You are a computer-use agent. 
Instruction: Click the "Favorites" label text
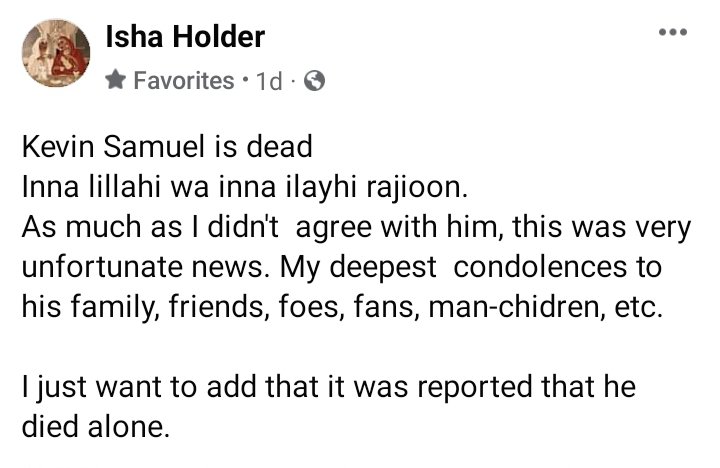coord(182,81)
